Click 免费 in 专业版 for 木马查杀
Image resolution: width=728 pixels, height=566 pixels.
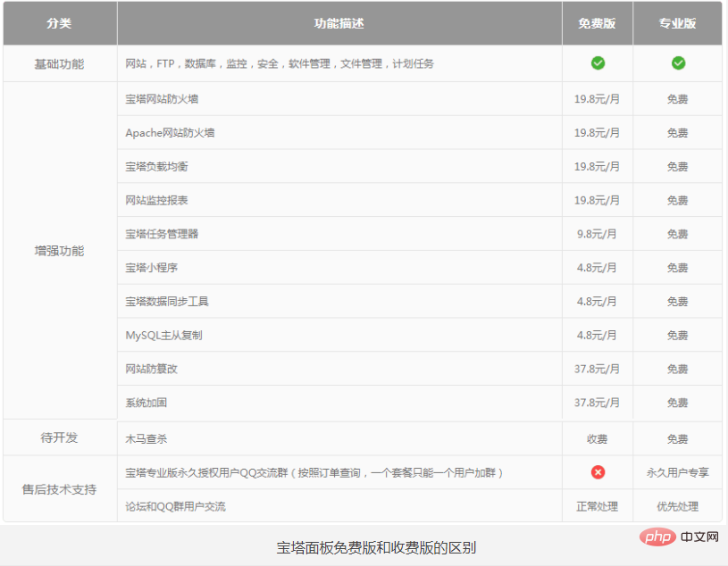tap(677, 439)
